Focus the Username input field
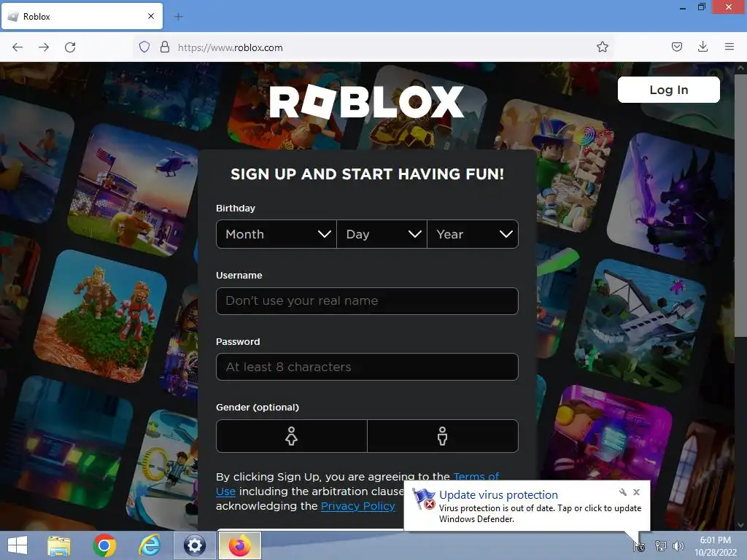Screen dimensions: 747x560 [x=367, y=301]
